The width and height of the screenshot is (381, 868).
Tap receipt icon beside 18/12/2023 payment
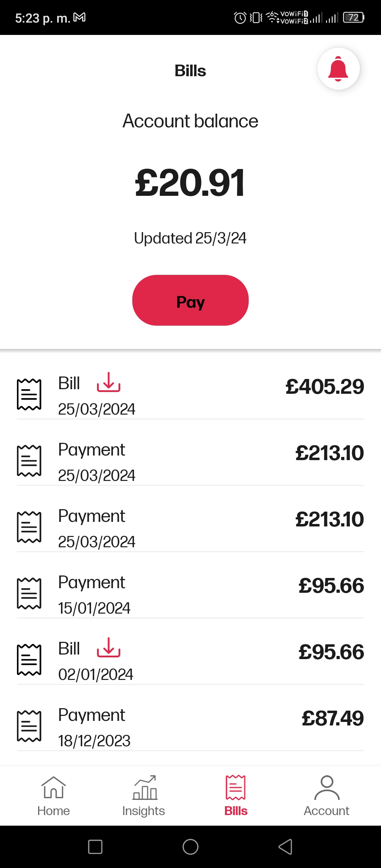tap(29, 726)
